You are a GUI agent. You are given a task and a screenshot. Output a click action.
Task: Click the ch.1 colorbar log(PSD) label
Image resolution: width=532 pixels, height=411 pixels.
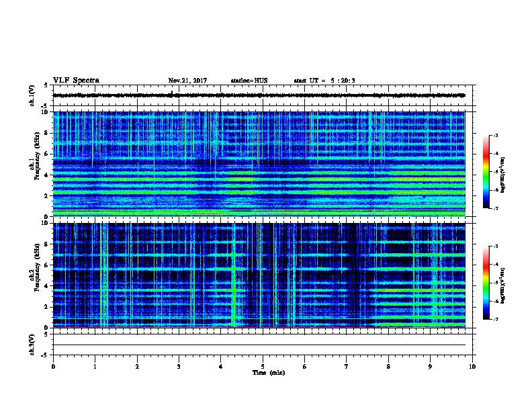pyautogui.click(x=503, y=175)
